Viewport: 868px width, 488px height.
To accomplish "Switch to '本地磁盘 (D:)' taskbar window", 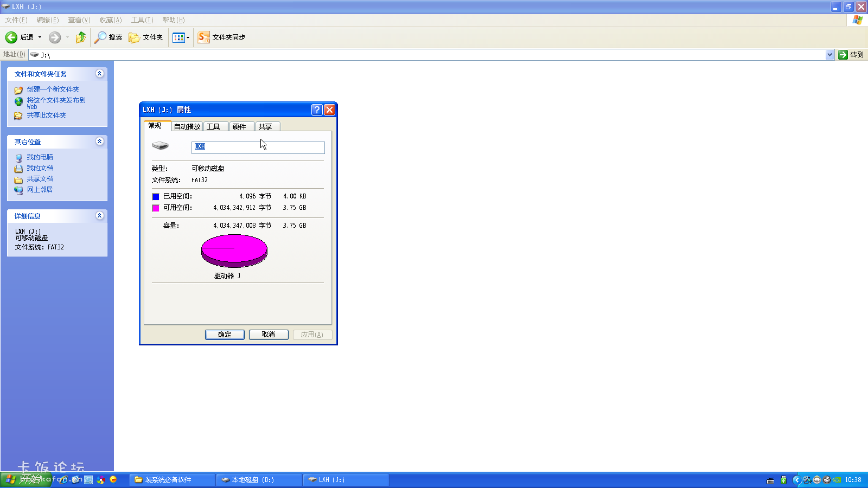I will coord(259,480).
